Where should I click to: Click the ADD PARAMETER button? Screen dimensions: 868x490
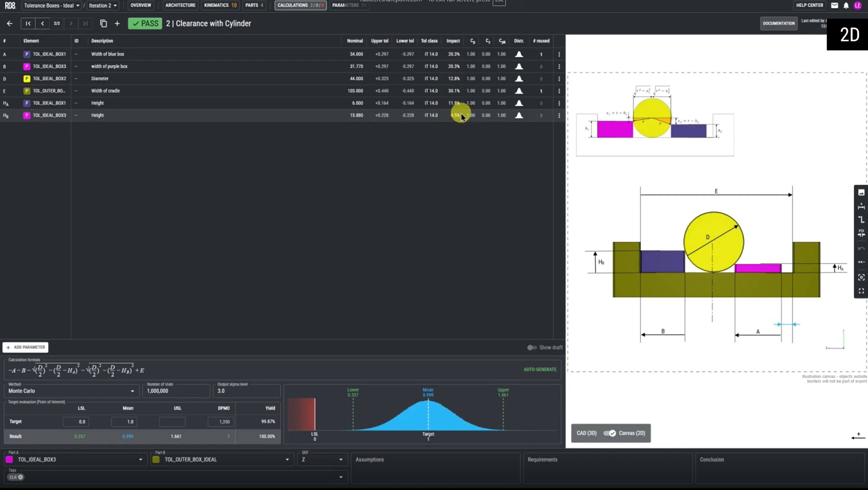click(x=26, y=347)
